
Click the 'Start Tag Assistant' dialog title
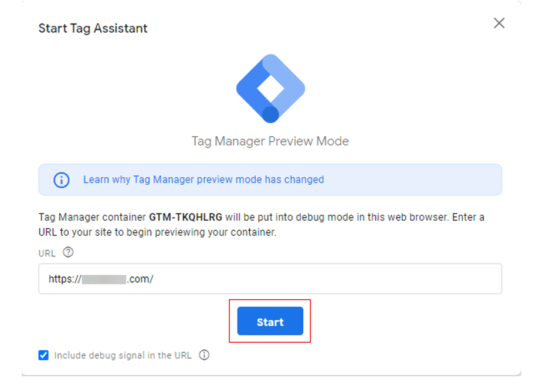[93, 28]
